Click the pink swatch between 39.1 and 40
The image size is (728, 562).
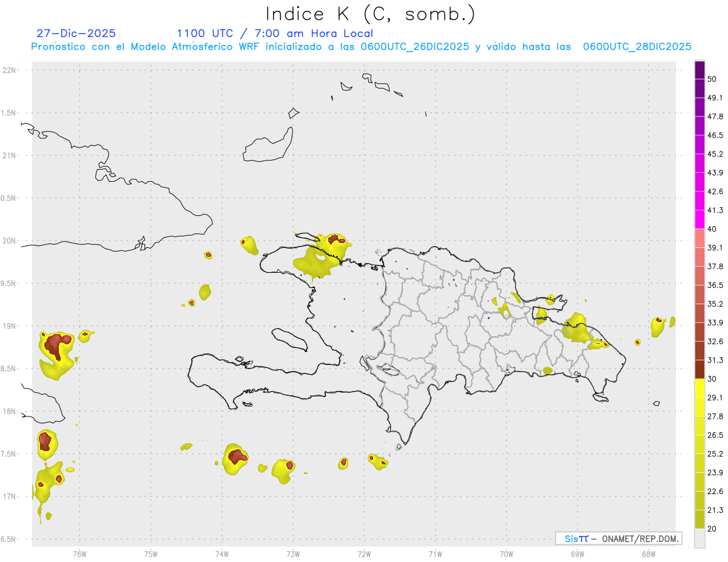pyautogui.click(x=700, y=238)
